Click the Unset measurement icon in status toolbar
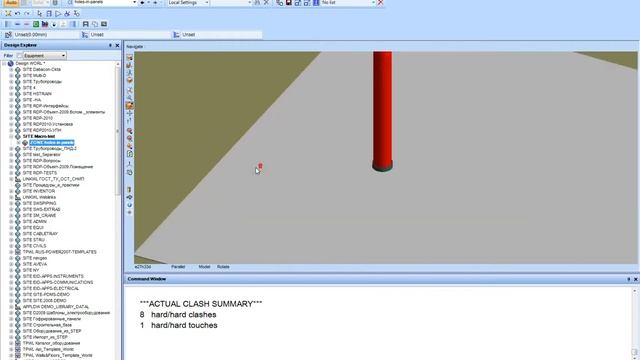 [8, 35]
